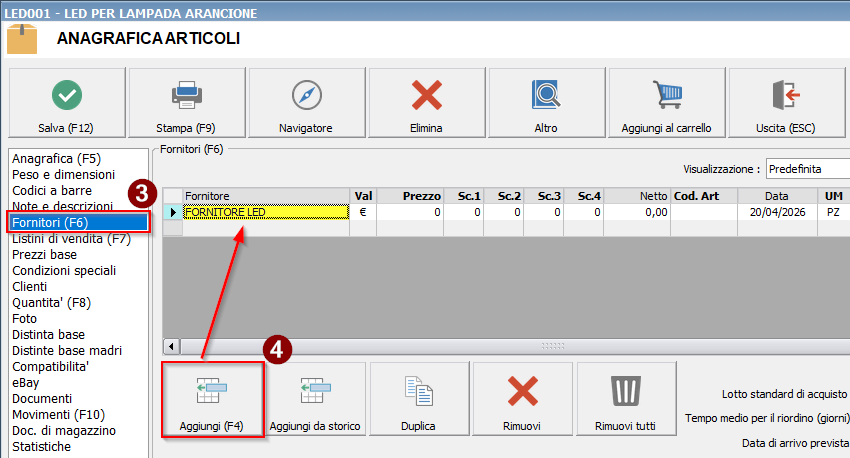Print using the Stampa (F9) printer icon
This screenshot has width=850, height=458.
[186, 95]
